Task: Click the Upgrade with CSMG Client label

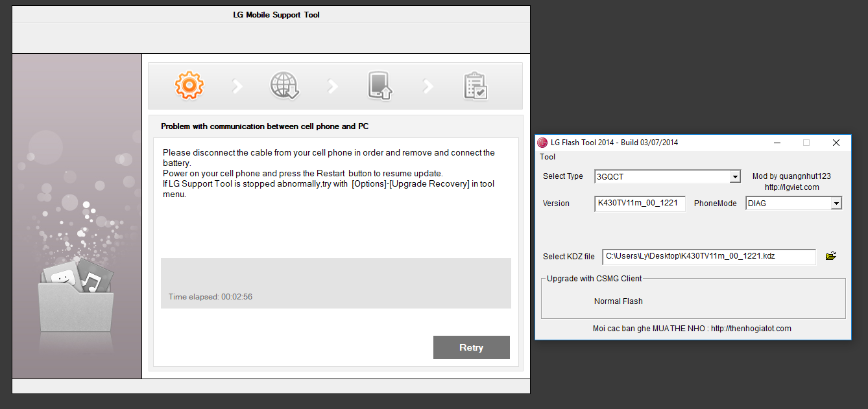Action: click(x=594, y=279)
